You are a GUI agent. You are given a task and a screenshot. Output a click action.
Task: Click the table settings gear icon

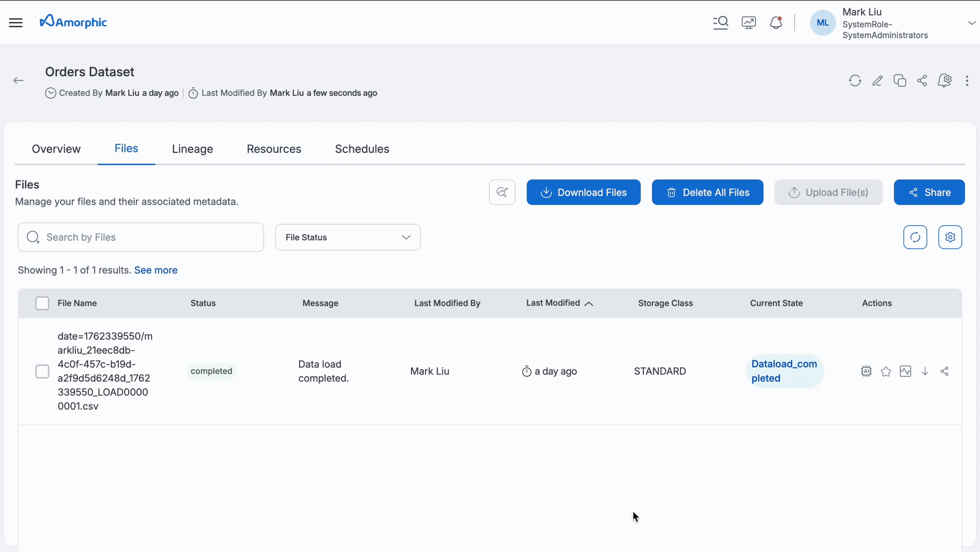click(x=950, y=238)
